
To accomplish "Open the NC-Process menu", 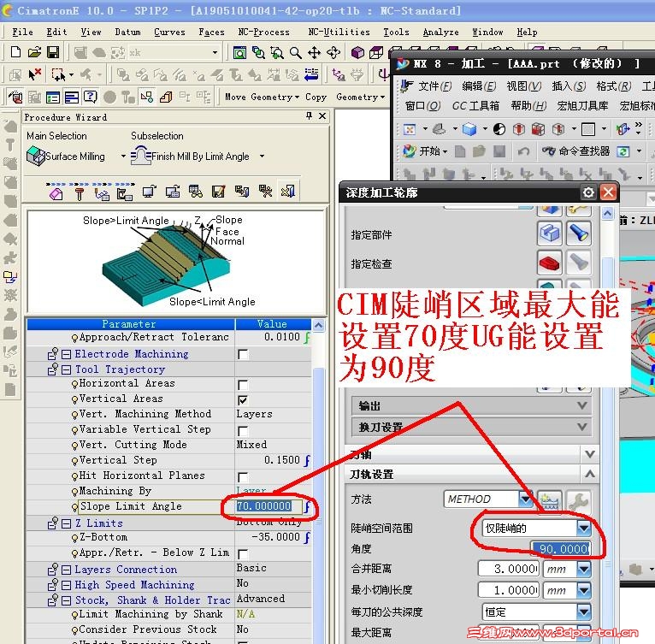I will point(263,32).
